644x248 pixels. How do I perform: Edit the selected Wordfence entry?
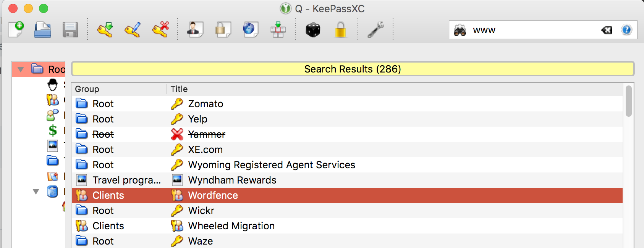pos(133,30)
